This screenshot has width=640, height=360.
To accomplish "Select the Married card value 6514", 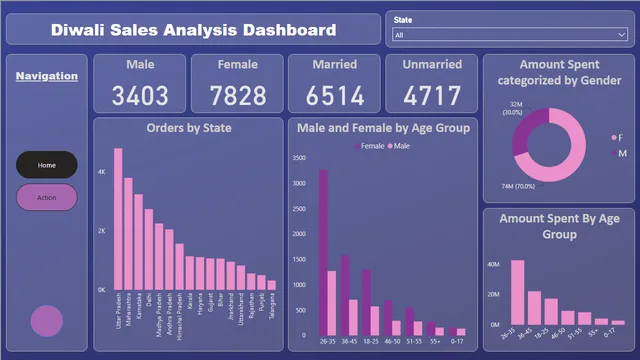I will 335,96.
